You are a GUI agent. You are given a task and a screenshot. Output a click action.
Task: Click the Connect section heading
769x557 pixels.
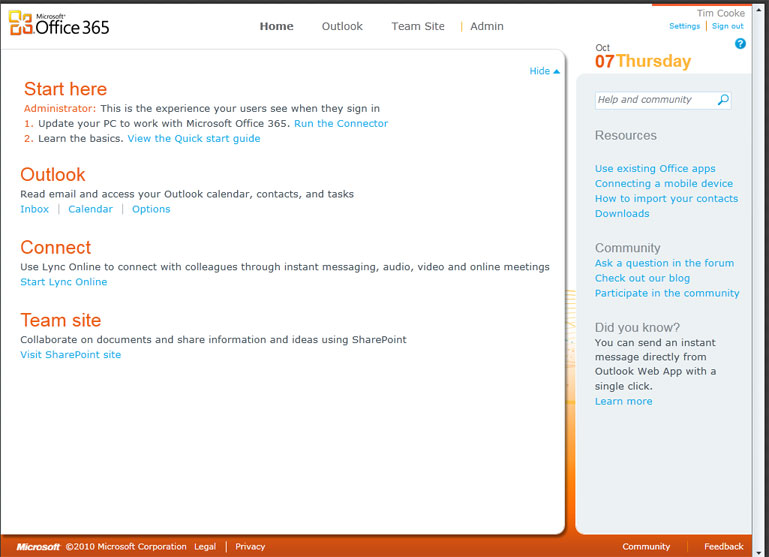click(55, 248)
